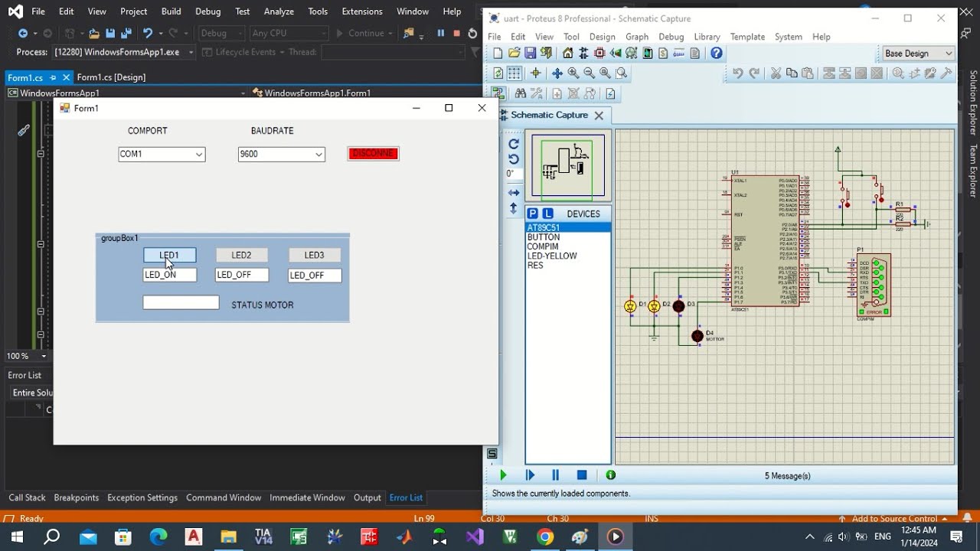Click the red DISCONNECT button

(x=373, y=154)
